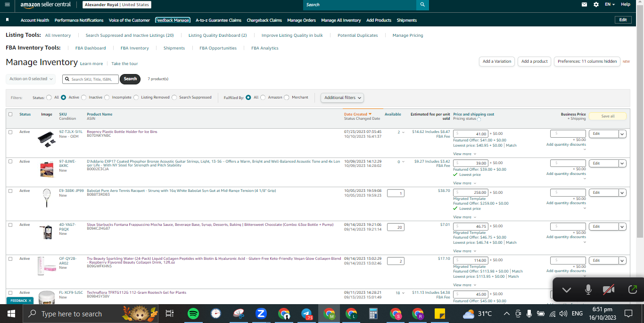Open the Manage Pricing tab

coord(408,35)
